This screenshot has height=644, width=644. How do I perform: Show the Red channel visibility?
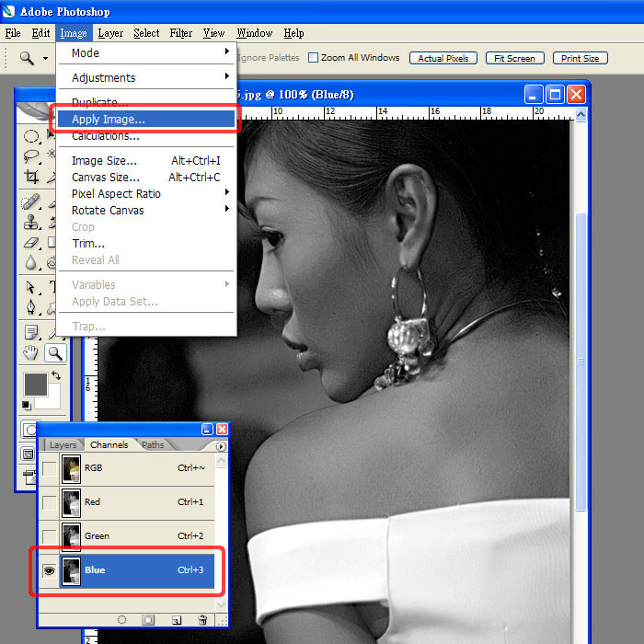[49, 502]
